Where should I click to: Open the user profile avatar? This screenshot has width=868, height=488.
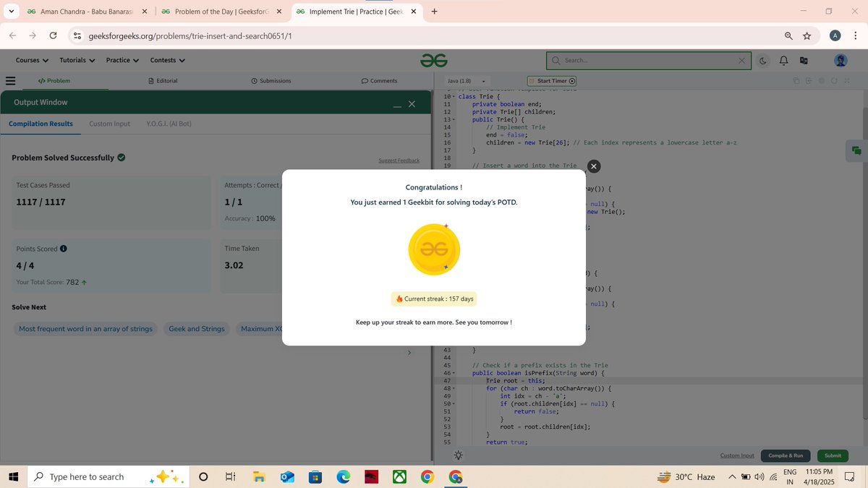click(841, 61)
